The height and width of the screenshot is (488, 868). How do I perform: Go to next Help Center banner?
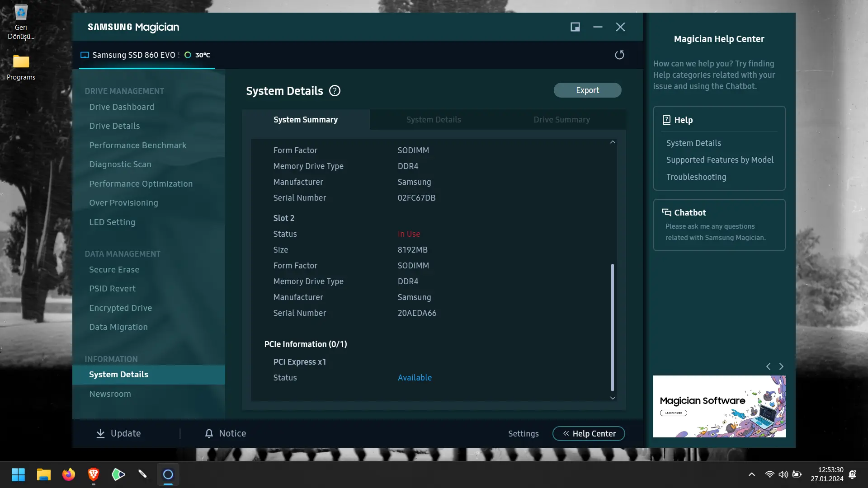781,366
